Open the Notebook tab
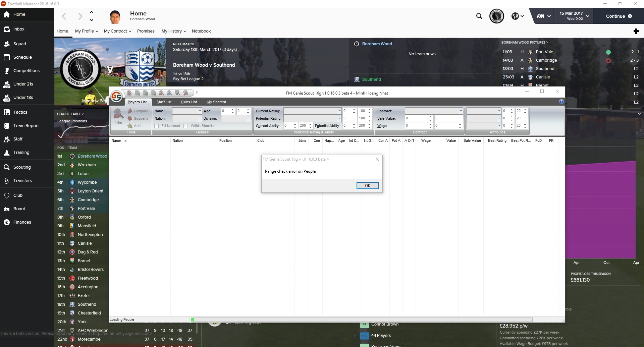The width and height of the screenshot is (644, 347). [x=201, y=31]
